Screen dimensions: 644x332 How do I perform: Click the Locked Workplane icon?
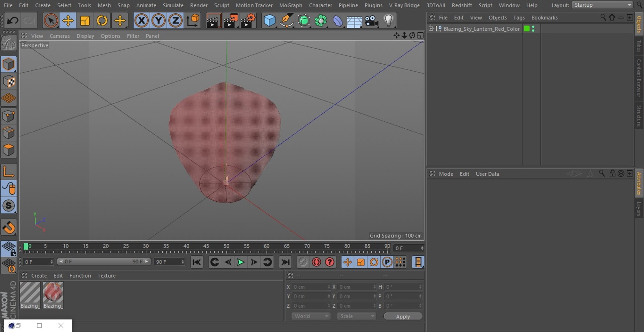pos(8,249)
